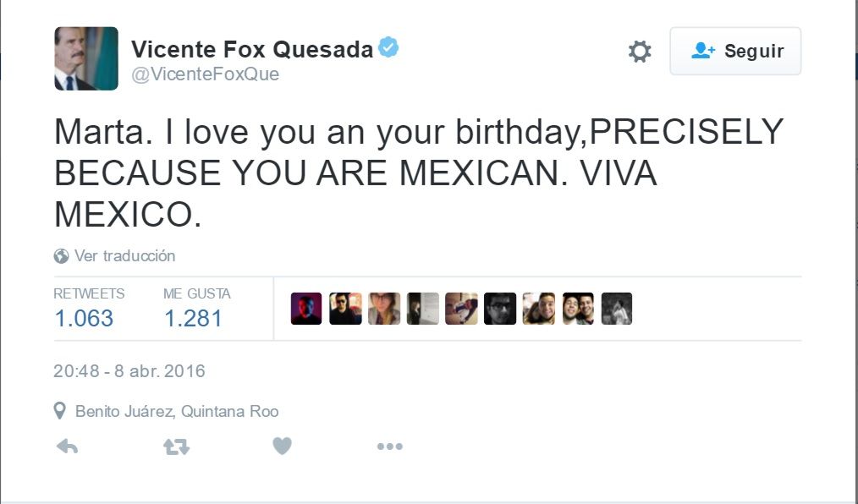Click the location pin icon

[59, 411]
